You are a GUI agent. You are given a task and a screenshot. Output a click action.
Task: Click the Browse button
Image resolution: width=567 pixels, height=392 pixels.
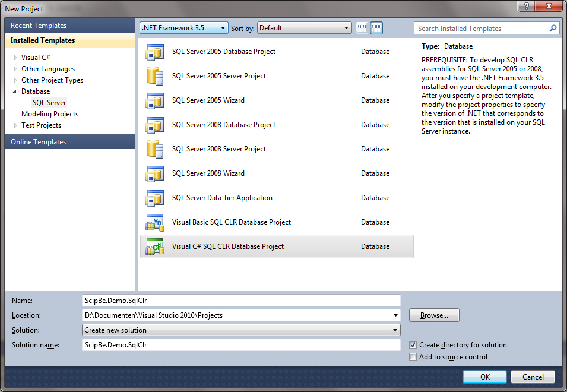[x=434, y=315]
